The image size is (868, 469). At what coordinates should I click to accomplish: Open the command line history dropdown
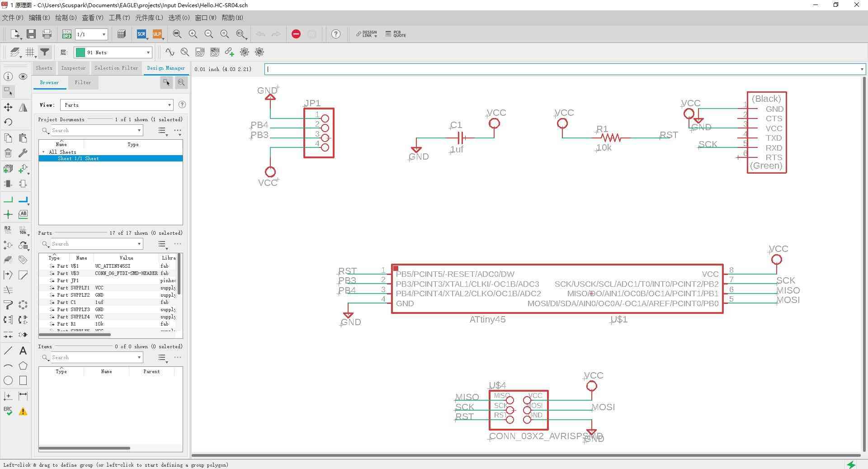click(x=862, y=69)
